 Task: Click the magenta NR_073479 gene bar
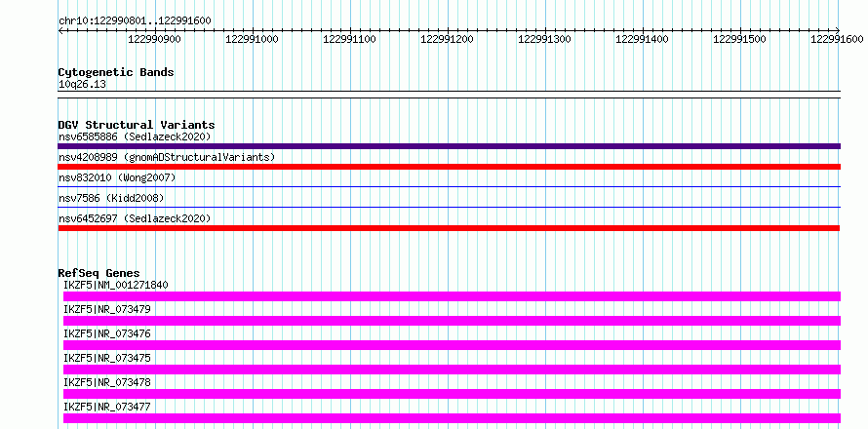pyautogui.click(x=452, y=321)
